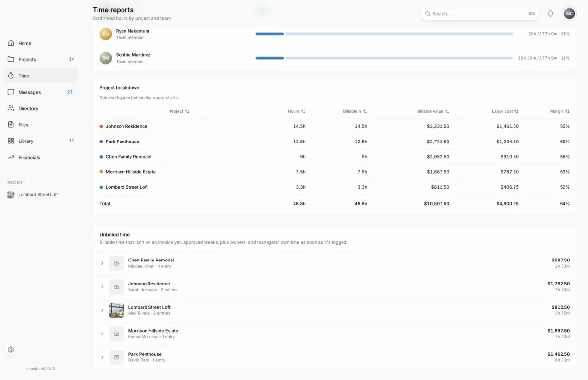Viewport: 588px width, 380px height.
Task: Sort table by Billable value column
Action: tap(433, 111)
